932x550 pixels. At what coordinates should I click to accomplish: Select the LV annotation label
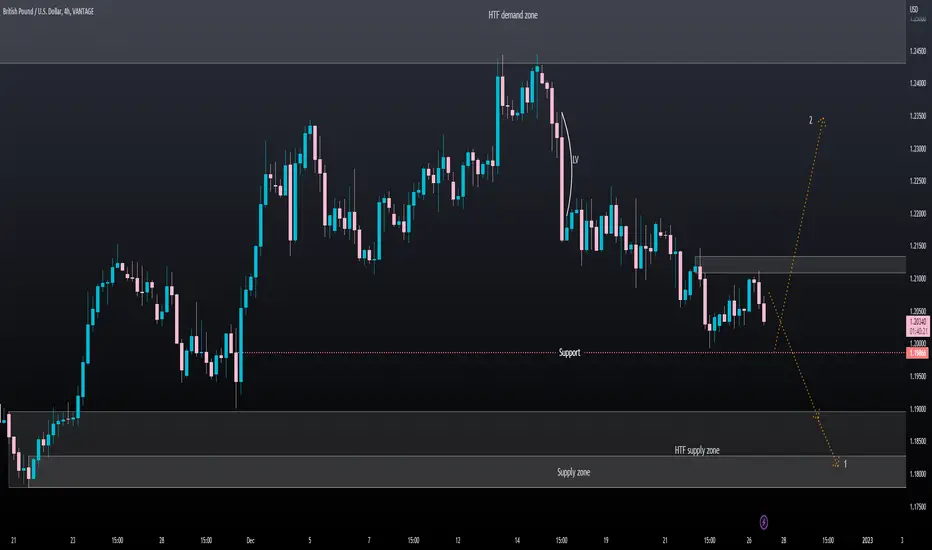[575, 160]
